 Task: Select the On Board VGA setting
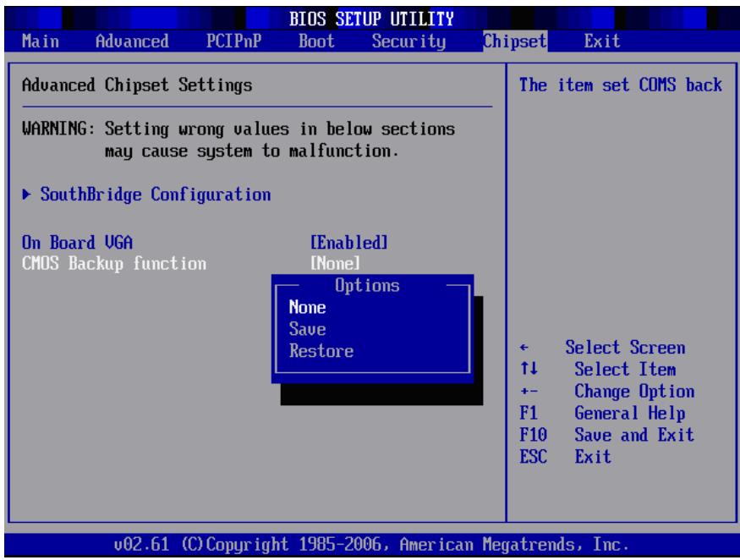(78, 243)
